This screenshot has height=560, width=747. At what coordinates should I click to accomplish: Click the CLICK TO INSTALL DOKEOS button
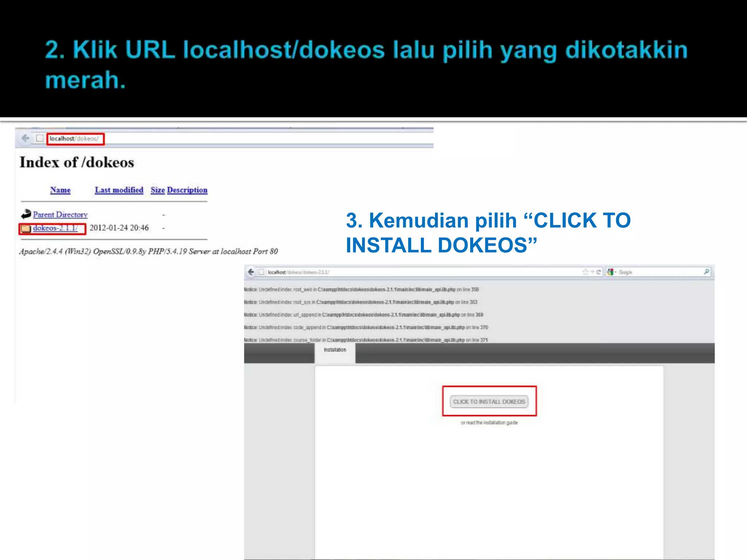coord(489,401)
